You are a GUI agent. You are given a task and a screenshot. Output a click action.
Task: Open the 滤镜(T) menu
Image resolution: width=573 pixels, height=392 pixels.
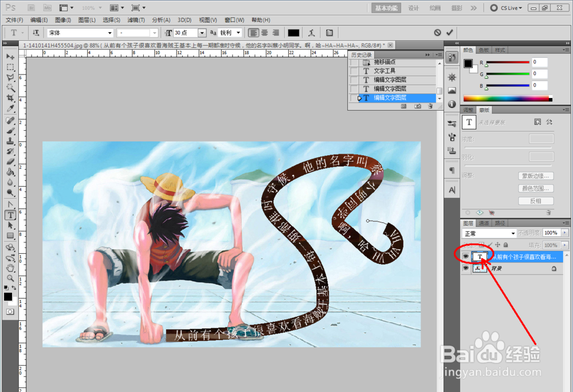(136, 19)
